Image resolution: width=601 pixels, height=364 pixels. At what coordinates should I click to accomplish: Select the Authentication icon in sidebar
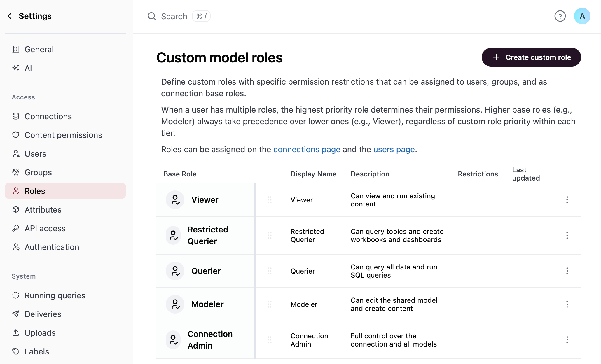pyautogui.click(x=16, y=247)
